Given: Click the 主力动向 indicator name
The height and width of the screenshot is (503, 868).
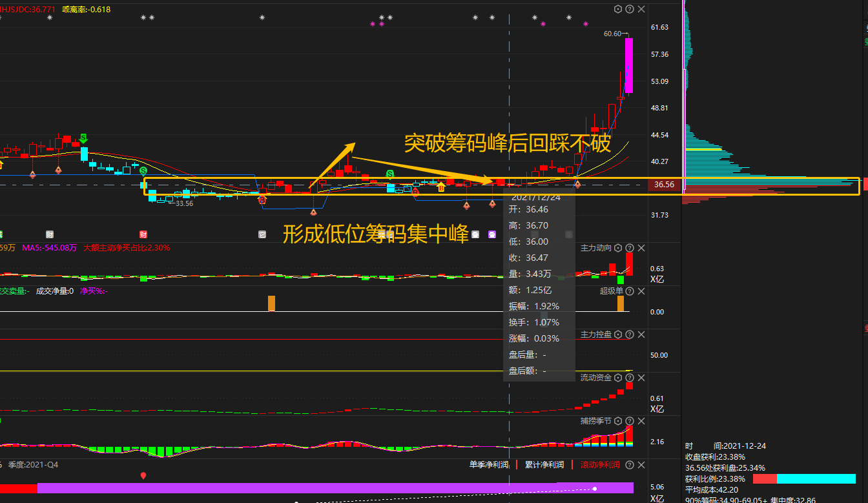Looking at the screenshot, I should coord(596,248).
